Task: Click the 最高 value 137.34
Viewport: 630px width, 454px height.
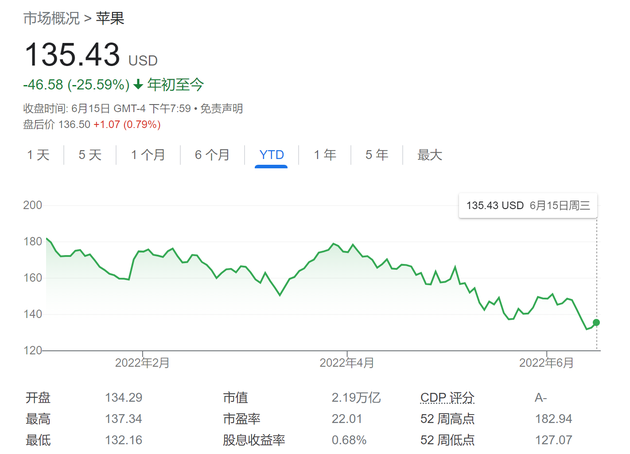Action: (x=124, y=419)
